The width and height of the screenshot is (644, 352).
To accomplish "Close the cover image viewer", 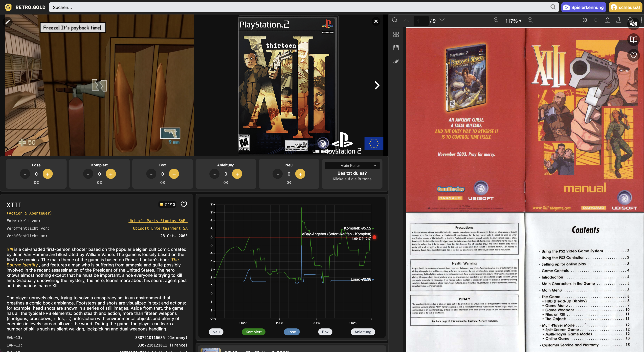I will pyautogui.click(x=376, y=21).
